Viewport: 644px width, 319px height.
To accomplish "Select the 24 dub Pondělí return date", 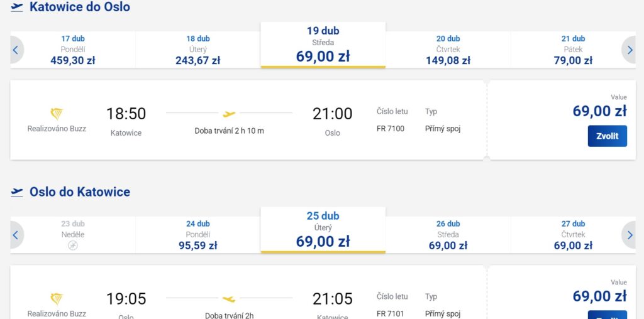I will tap(198, 235).
